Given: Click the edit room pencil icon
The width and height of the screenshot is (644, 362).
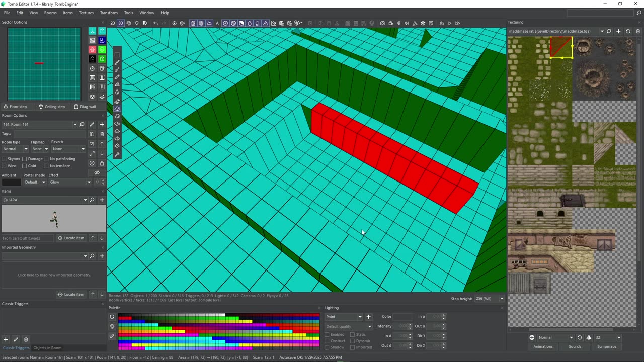Looking at the screenshot, I should click(92, 124).
